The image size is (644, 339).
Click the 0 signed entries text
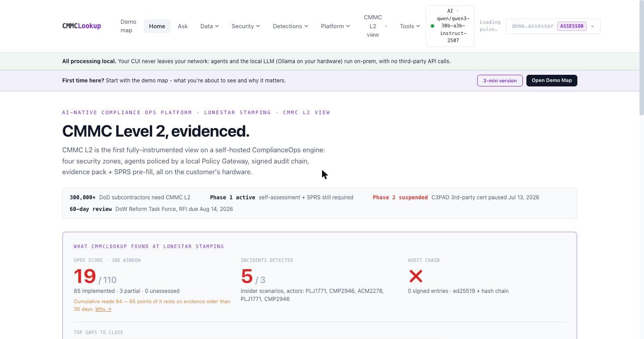click(x=458, y=291)
